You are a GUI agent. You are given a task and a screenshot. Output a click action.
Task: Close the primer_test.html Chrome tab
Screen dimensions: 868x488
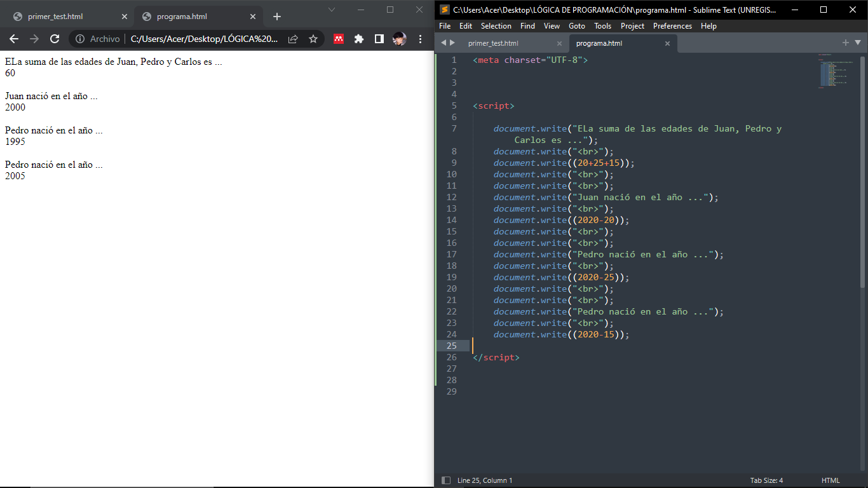124,17
